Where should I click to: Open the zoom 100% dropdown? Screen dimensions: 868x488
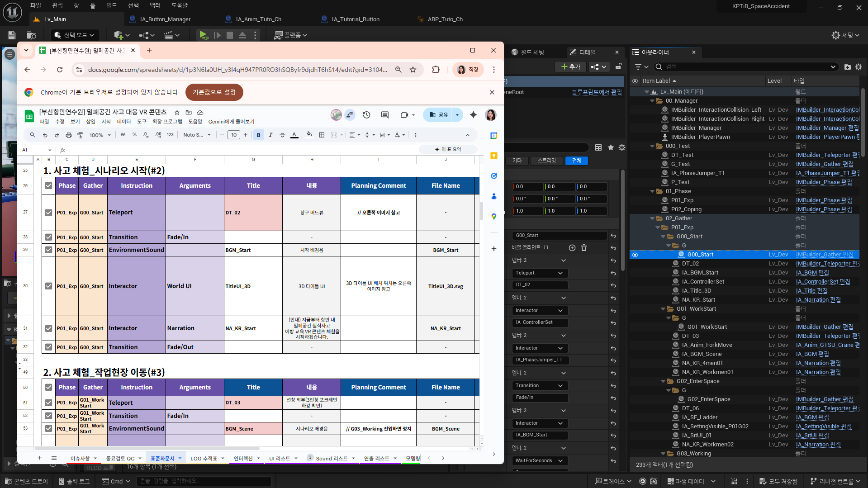pos(100,135)
